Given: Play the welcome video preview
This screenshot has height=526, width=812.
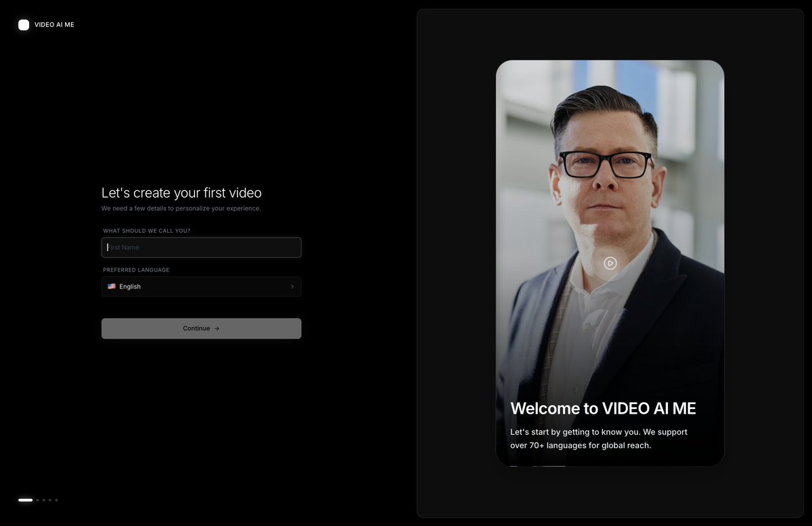Looking at the screenshot, I should pos(610,263).
